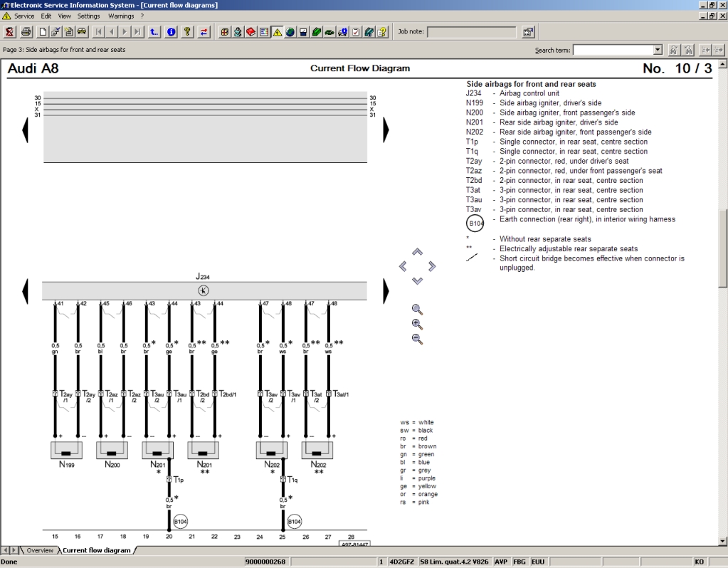
Task: Open the Edit menu
Action: point(46,16)
